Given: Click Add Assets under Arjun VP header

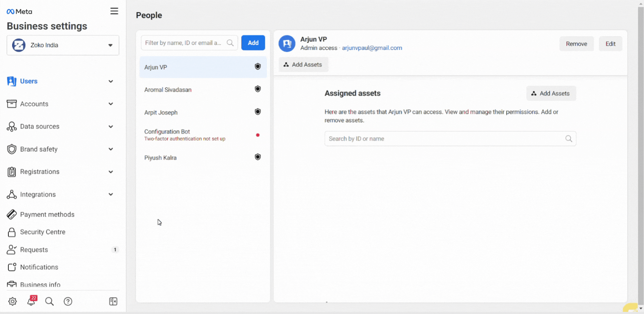Looking at the screenshot, I should 303,65.
